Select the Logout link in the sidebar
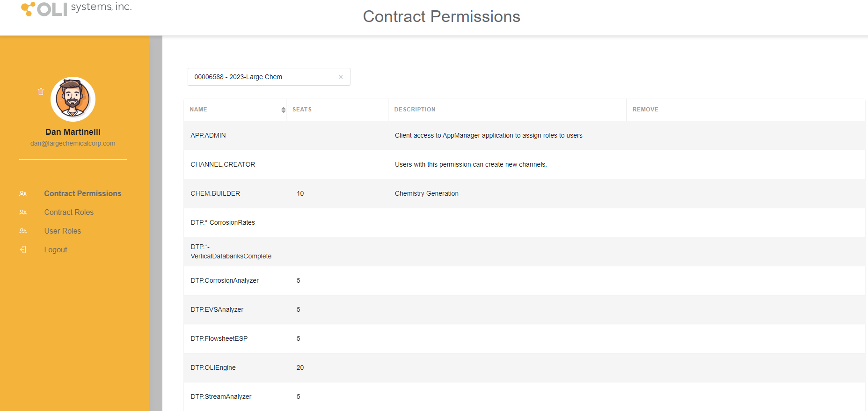868x411 pixels. 56,250
